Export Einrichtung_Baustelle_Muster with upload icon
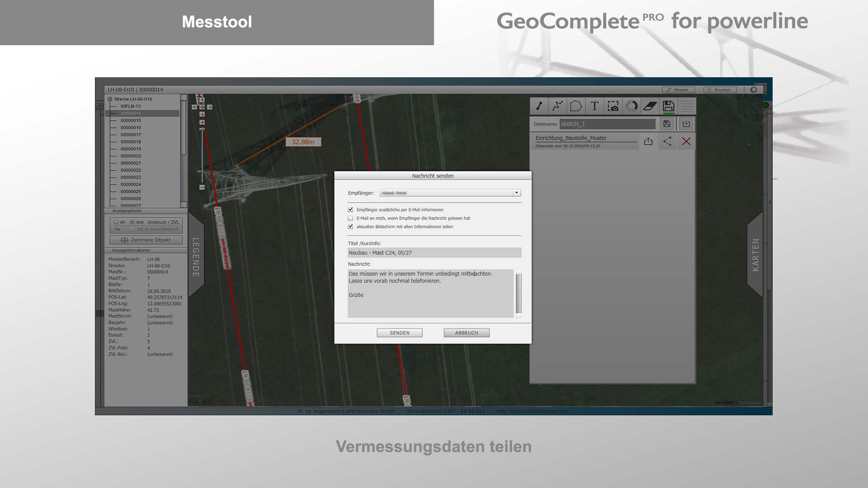 [648, 141]
